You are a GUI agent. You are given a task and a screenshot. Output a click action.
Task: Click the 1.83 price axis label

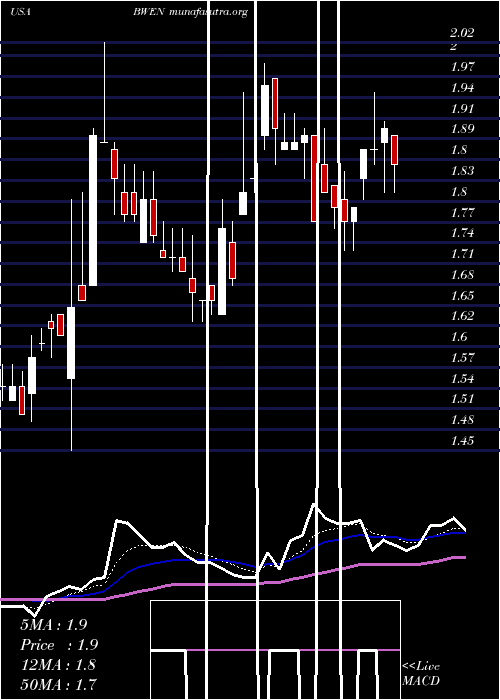[x=462, y=171]
